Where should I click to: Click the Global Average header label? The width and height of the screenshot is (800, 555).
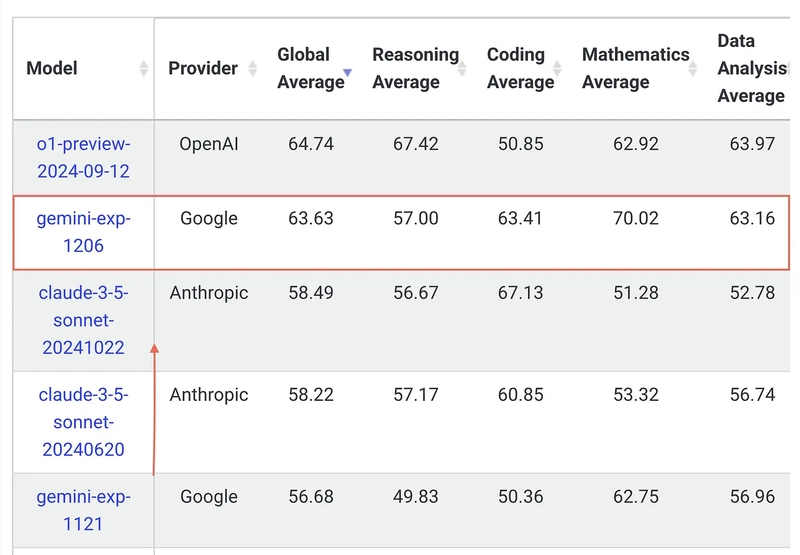tap(311, 68)
